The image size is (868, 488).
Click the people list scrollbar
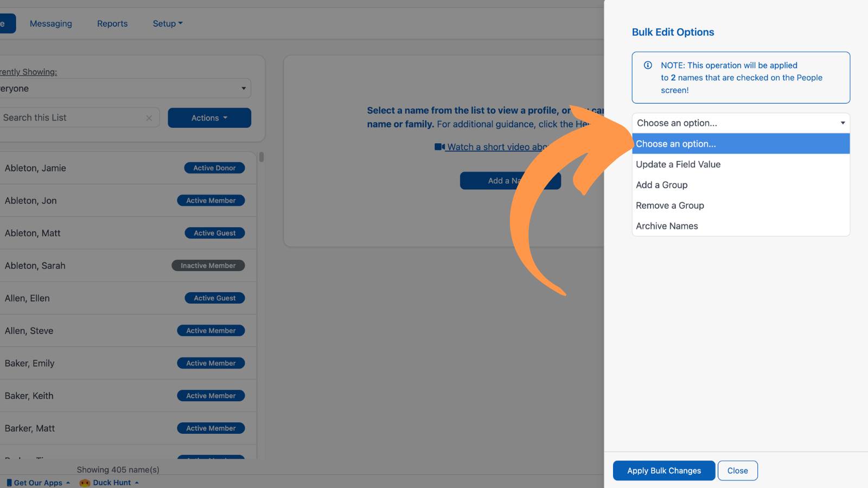261,157
